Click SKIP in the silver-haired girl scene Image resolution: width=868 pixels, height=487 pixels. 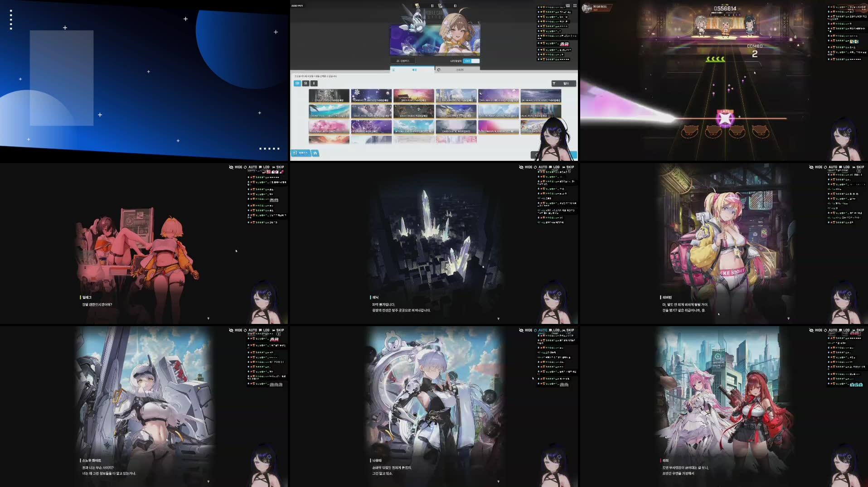coord(568,330)
